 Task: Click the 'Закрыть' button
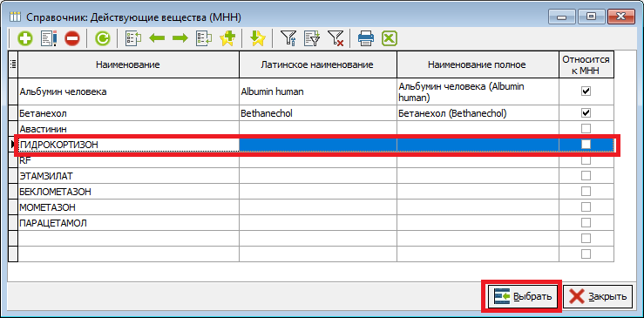[x=598, y=296]
